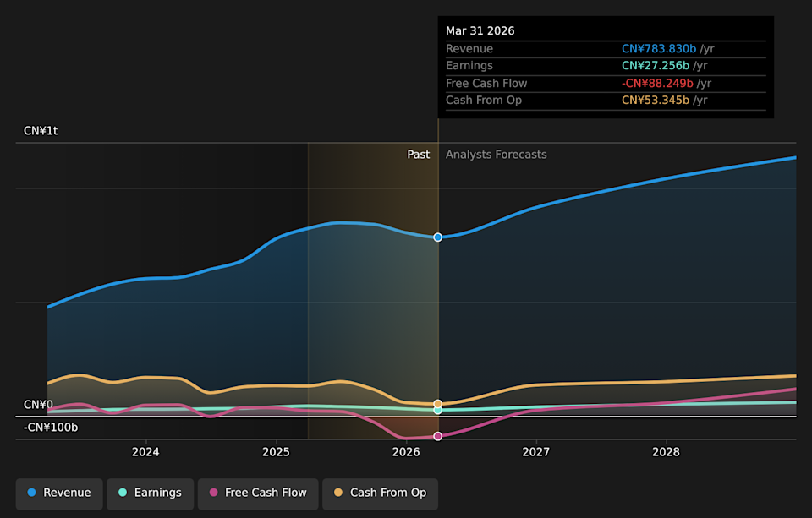Click the 2026 x-axis label
Image resolution: width=812 pixels, height=518 pixels.
tap(406, 452)
